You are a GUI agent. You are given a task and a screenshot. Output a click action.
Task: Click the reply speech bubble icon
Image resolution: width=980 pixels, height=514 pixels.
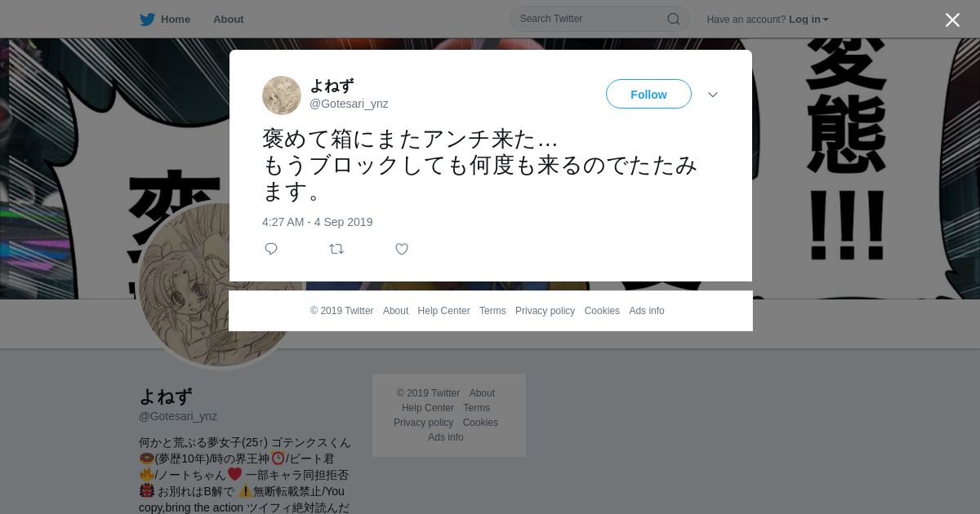[271, 249]
